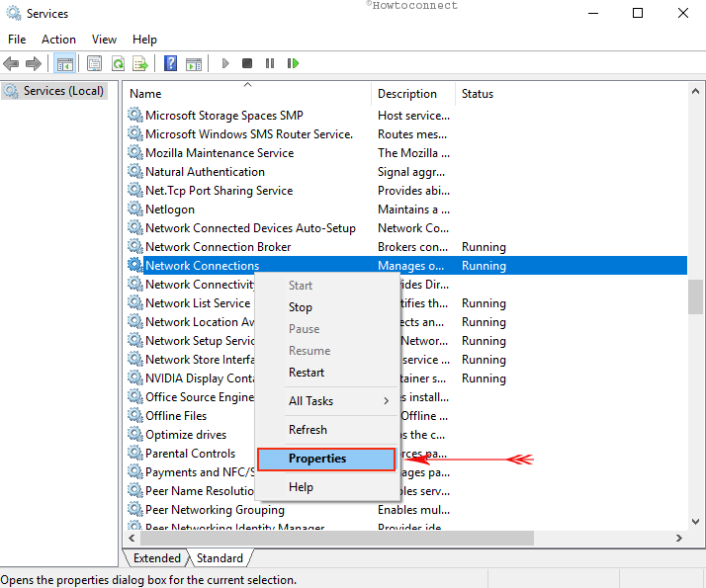Open the Help menu in the menu bar
Image resolution: width=706 pixels, height=588 pixels.
click(144, 40)
